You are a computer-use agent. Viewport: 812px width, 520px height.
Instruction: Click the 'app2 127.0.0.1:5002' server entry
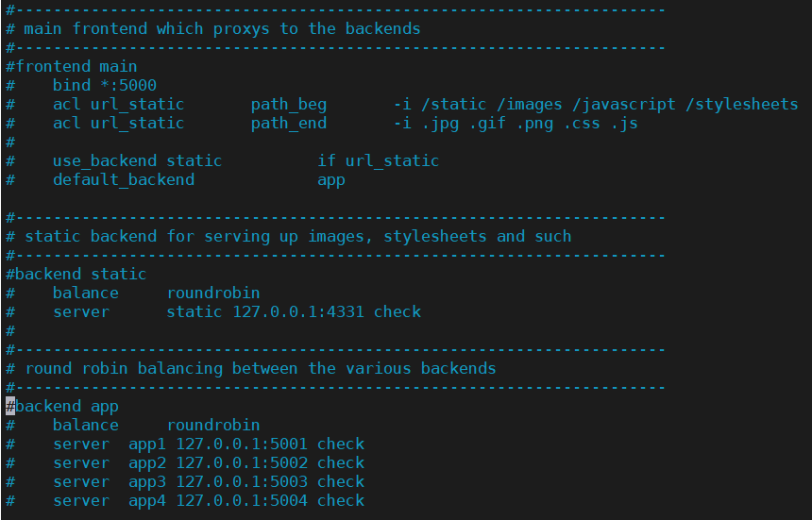218,462
